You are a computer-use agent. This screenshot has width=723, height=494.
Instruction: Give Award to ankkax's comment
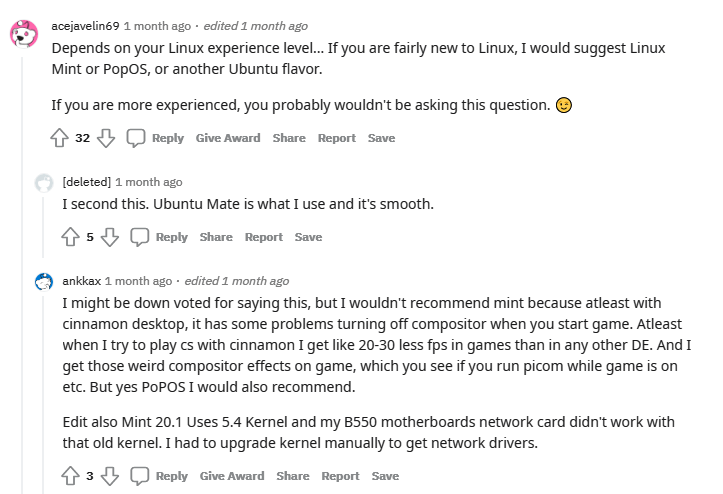point(232,476)
